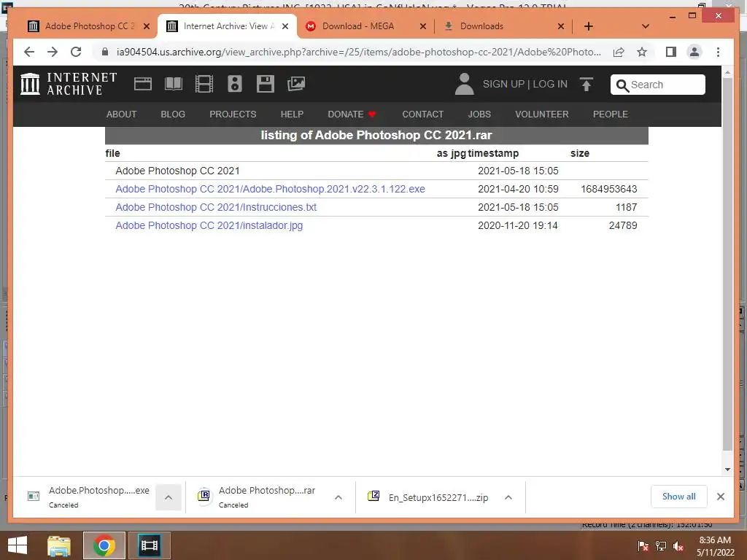Open the HELP menu item

coord(292,114)
